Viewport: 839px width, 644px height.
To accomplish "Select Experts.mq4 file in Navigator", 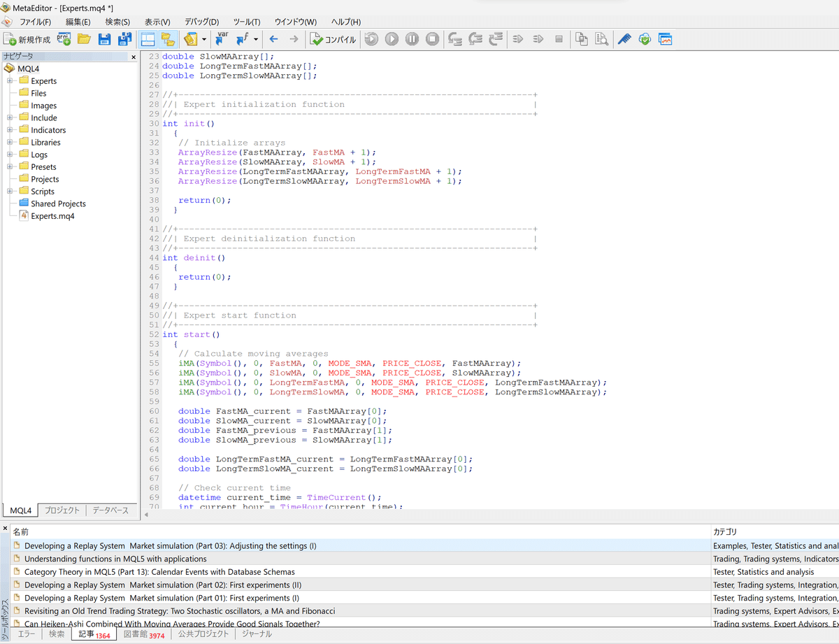I will pyautogui.click(x=52, y=216).
